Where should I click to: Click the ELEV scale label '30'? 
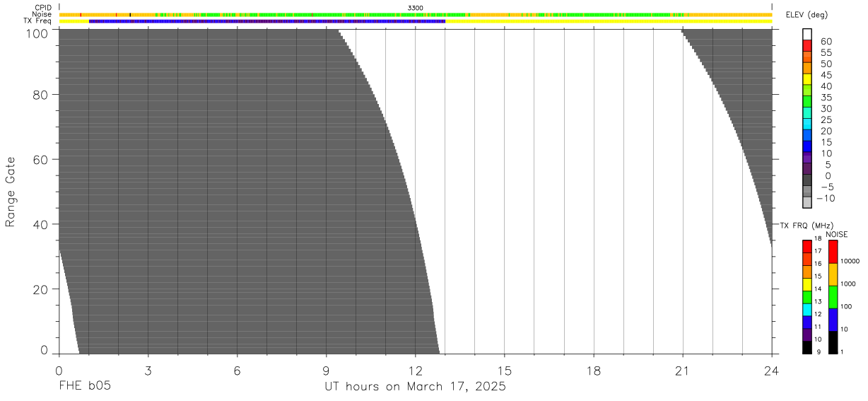tap(826, 108)
